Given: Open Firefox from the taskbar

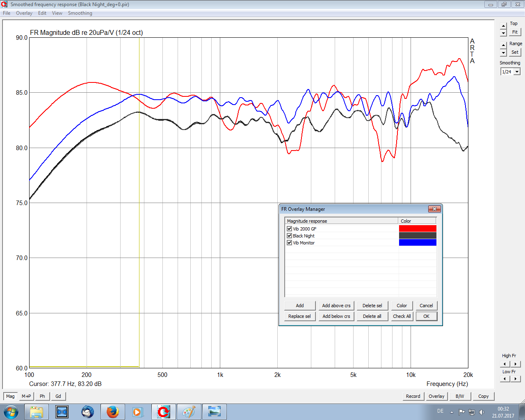Looking at the screenshot, I should tap(112, 412).
